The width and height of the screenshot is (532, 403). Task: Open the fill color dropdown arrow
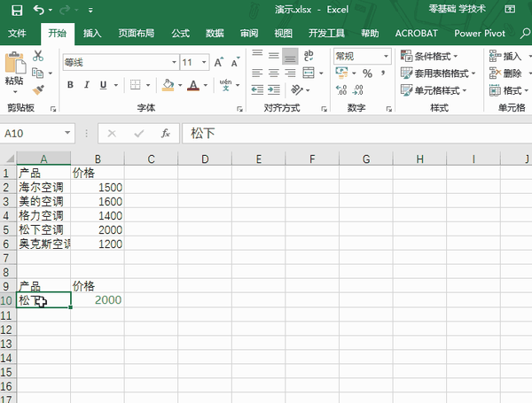(180, 85)
